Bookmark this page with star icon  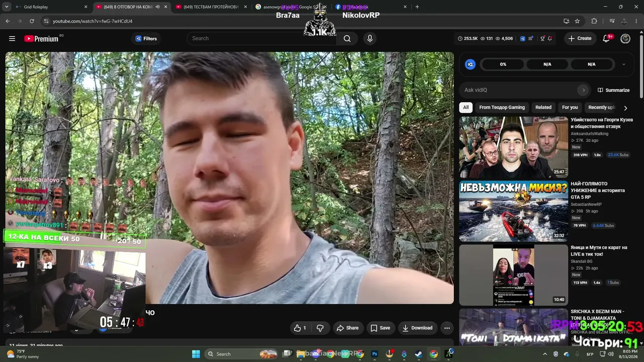pos(577,21)
